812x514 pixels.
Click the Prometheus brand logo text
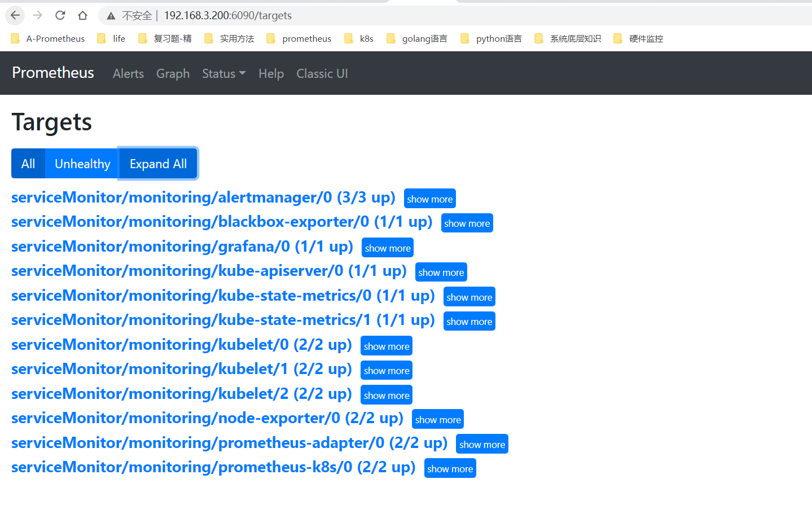53,73
